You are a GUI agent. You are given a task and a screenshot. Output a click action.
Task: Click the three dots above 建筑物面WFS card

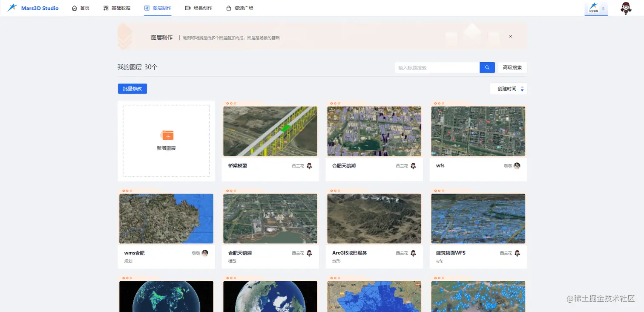439,191
